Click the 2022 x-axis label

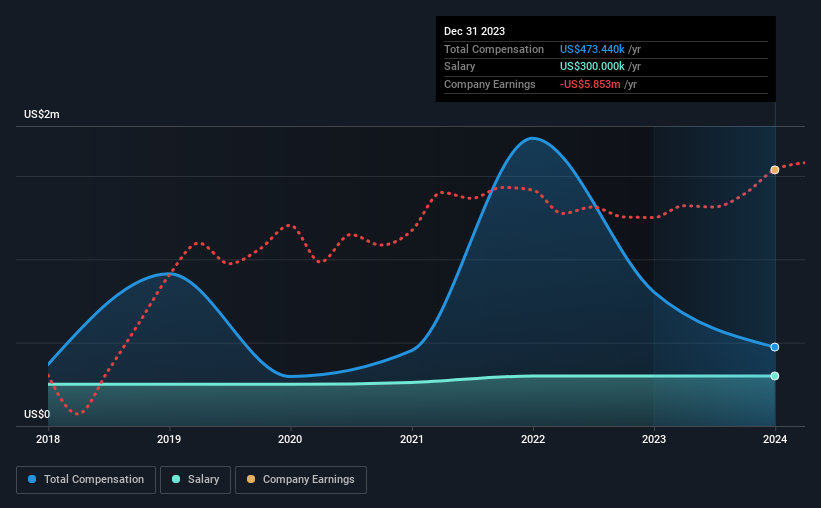pyautogui.click(x=533, y=439)
